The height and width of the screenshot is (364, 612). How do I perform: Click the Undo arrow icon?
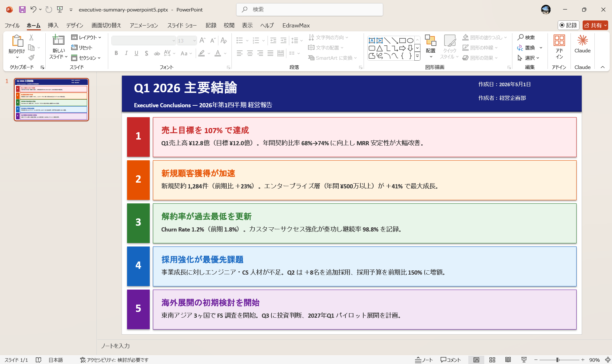33,10
